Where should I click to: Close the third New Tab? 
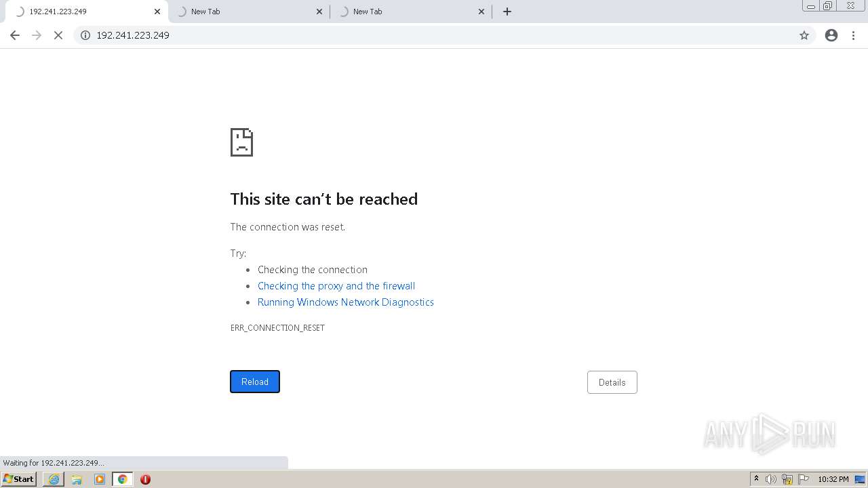pos(481,12)
